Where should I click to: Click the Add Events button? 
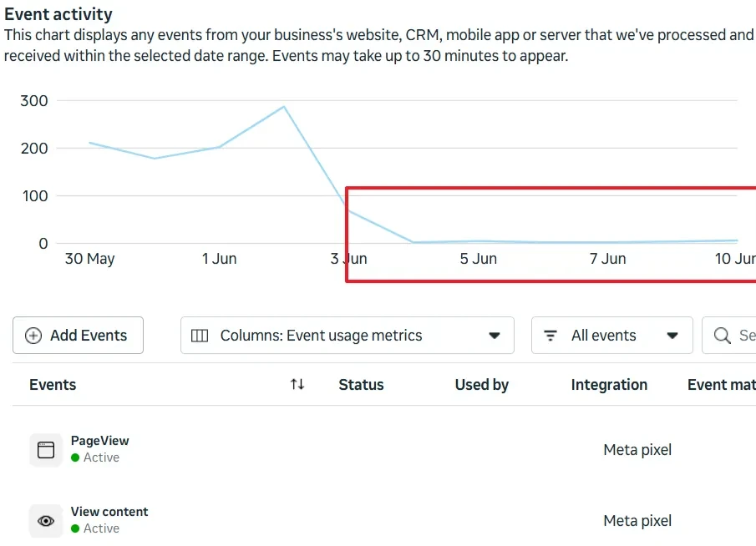click(x=79, y=336)
